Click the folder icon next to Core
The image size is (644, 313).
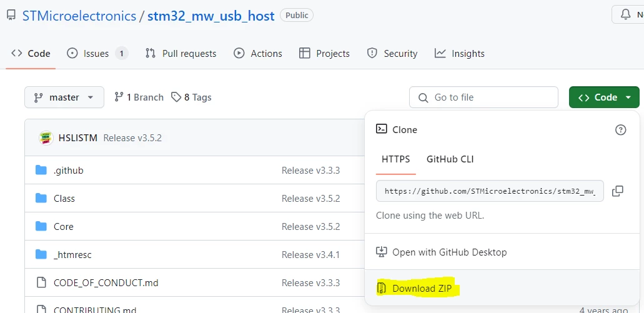click(41, 226)
